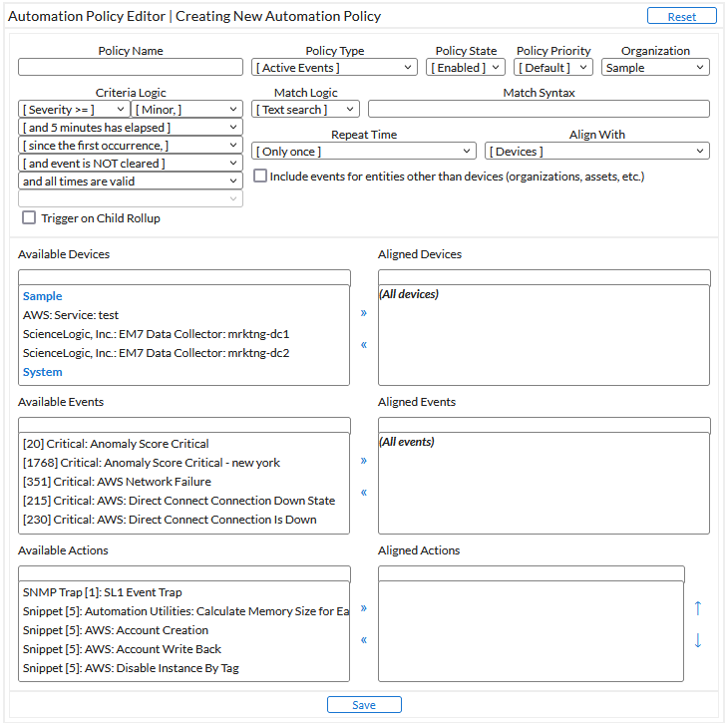728x723 pixels.
Task: Select AWS: Service: test device
Action: (x=71, y=315)
